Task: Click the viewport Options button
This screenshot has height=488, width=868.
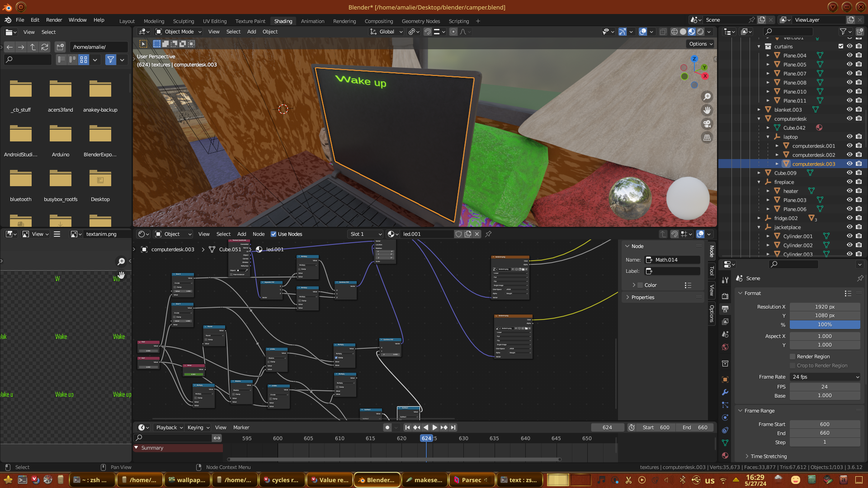Action: click(701, 44)
